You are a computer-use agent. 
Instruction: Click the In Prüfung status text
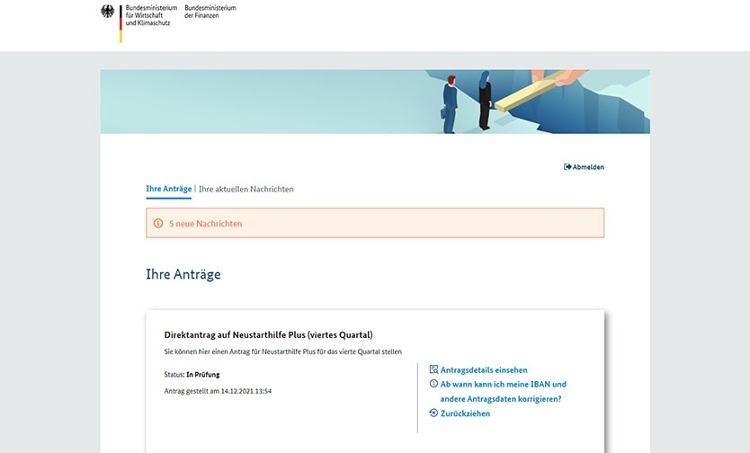click(203, 375)
